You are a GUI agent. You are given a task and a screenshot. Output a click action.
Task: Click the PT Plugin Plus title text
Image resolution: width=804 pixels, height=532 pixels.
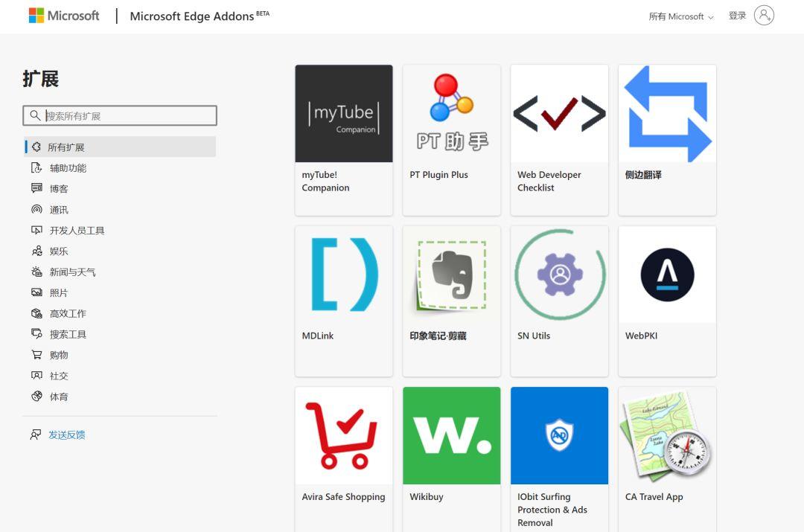click(x=438, y=175)
